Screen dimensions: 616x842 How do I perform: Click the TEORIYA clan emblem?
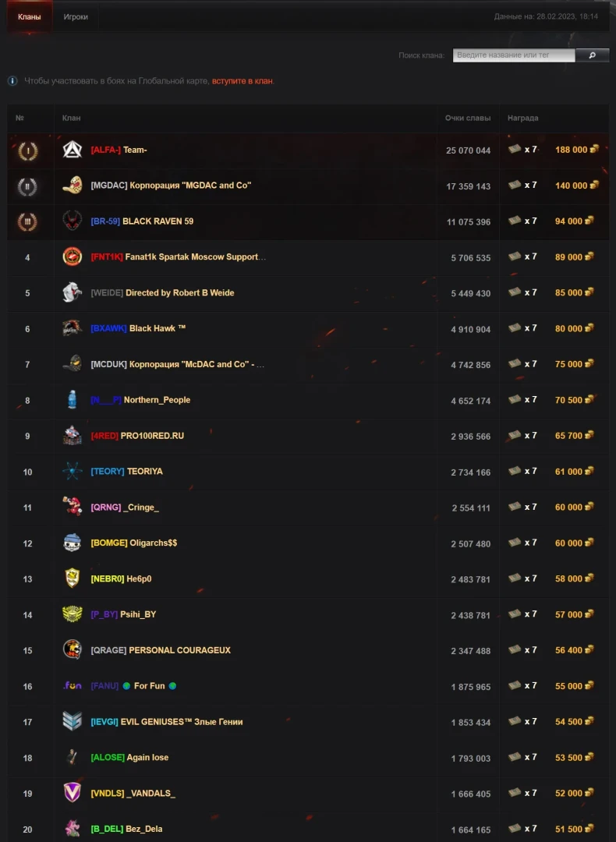[73, 471]
